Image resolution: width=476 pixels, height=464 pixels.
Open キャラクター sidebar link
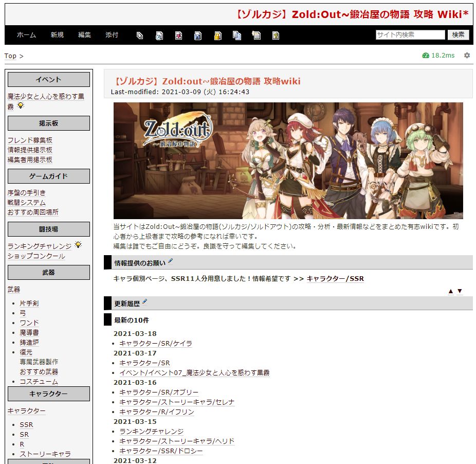tap(27, 411)
